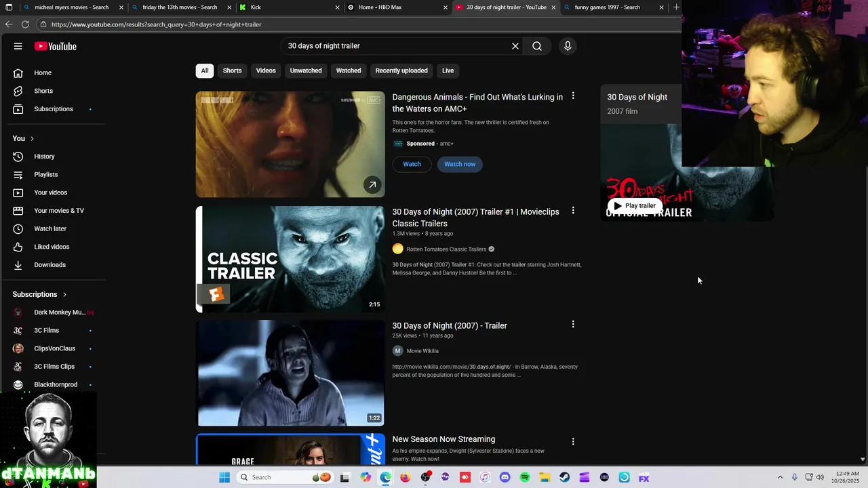Open Firefox from the taskbar
The image size is (868, 488).
406,477
